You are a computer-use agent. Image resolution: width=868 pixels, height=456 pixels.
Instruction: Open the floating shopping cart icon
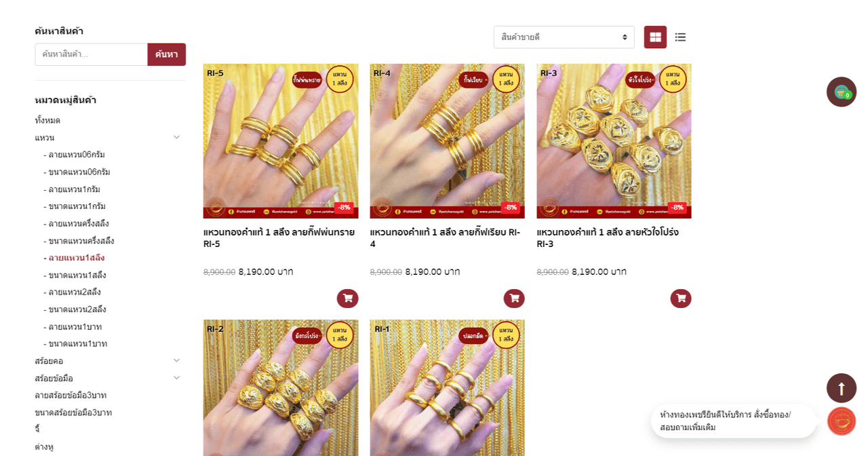[842, 92]
